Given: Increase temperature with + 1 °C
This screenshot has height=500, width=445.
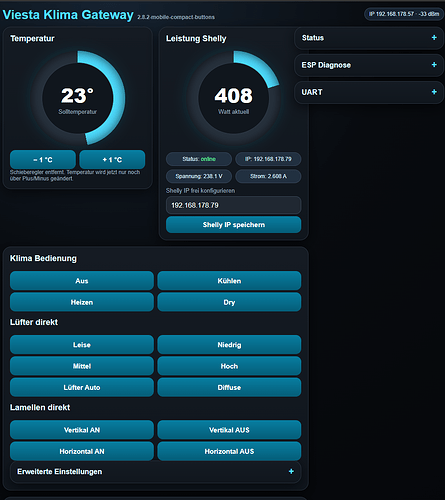Looking at the screenshot, I should click(x=112, y=160).
